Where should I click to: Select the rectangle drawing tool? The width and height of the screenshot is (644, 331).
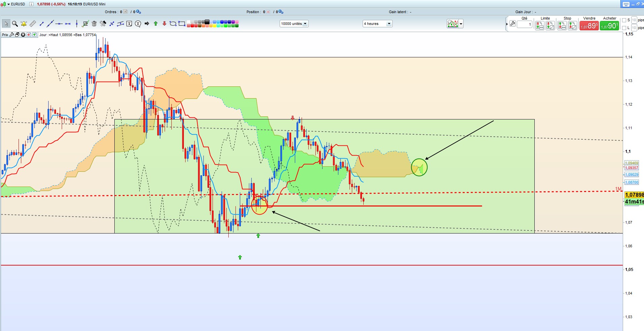(182, 24)
